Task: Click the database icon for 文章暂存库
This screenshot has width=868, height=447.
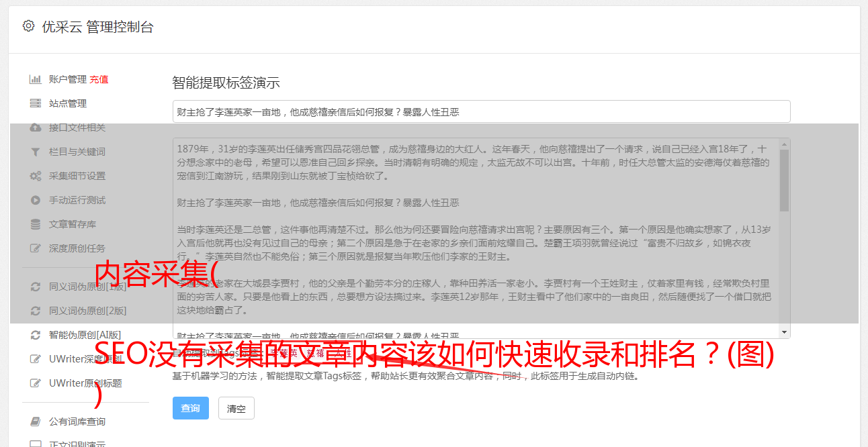Action: [x=36, y=224]
